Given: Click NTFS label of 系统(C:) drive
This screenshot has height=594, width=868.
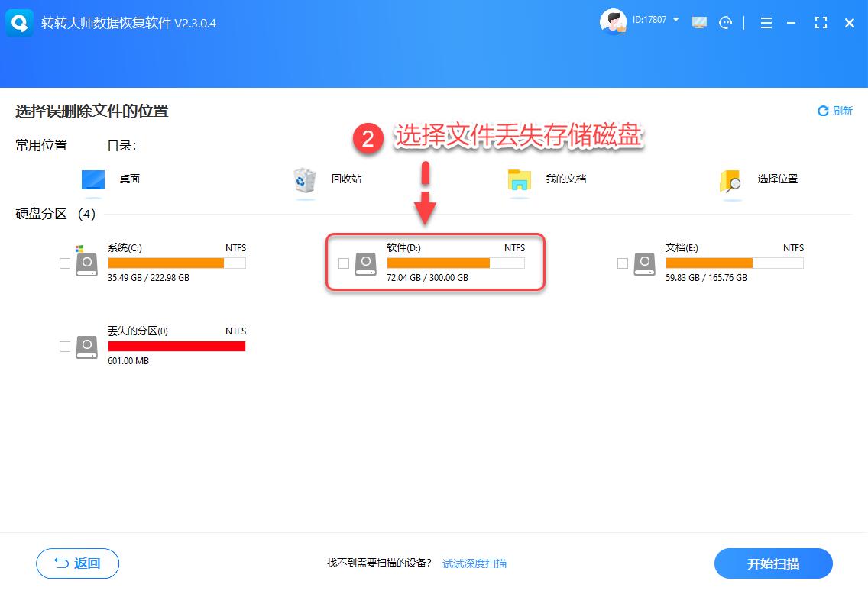Looking at the screenshot, I should point(236,248).
